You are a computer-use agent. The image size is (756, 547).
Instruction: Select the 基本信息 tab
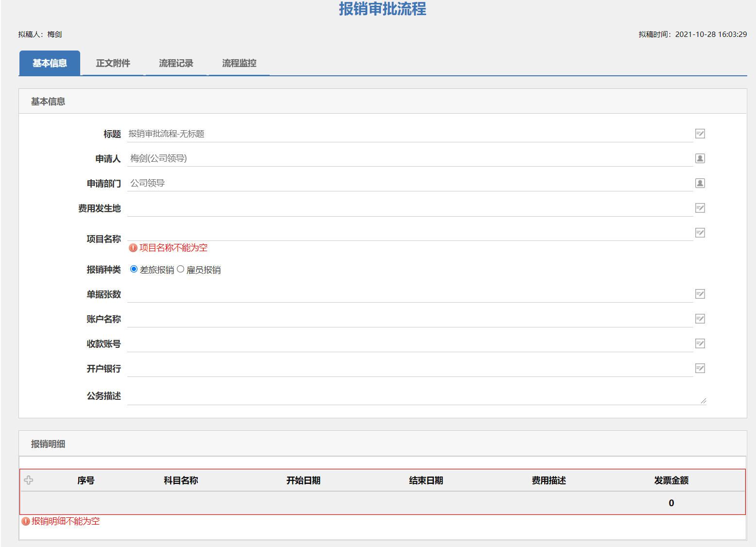[50, 63]
